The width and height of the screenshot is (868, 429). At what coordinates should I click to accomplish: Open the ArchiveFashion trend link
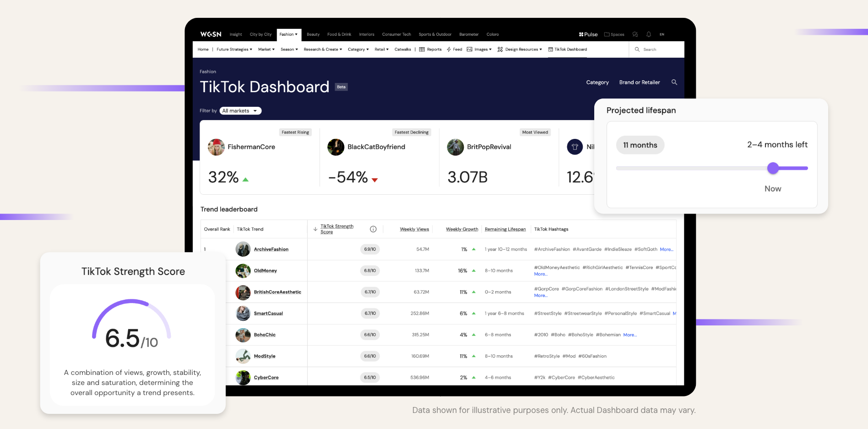point(271,249)
